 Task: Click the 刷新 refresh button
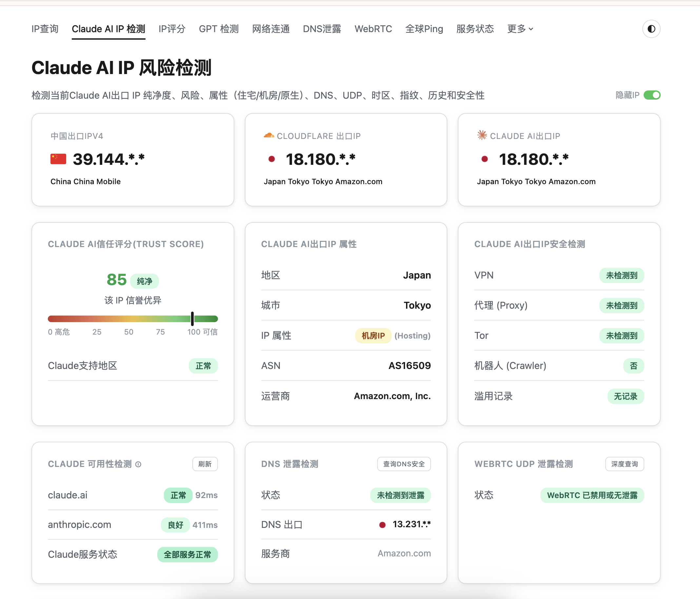click(x=205, y=464)
